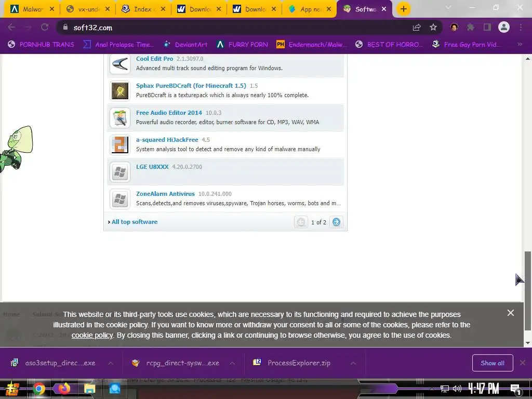Open the LGE U8XXX link
Screen dimensions: 532x399
[x=152, y=167]
